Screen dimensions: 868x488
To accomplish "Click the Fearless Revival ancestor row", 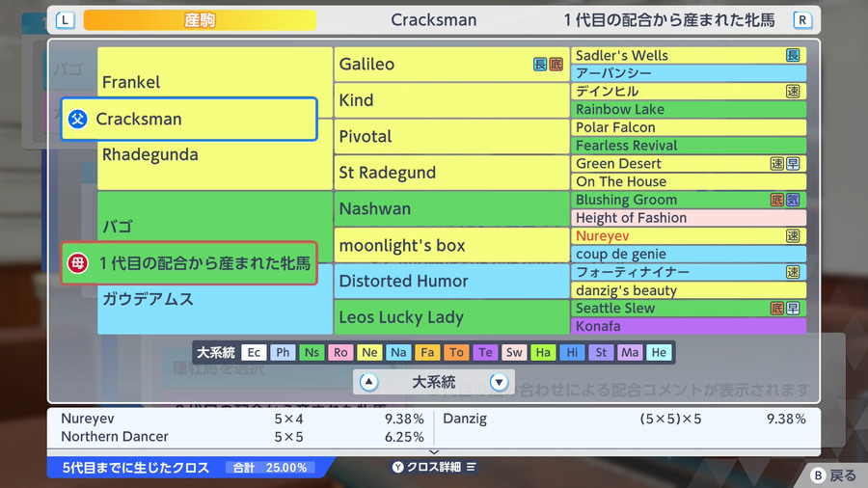I will tap(689, 146).
